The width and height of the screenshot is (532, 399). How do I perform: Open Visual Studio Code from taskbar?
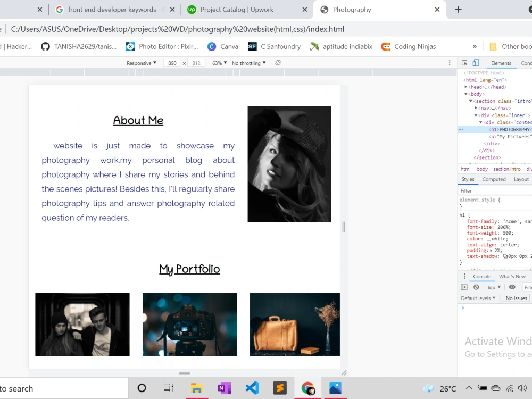252,388
